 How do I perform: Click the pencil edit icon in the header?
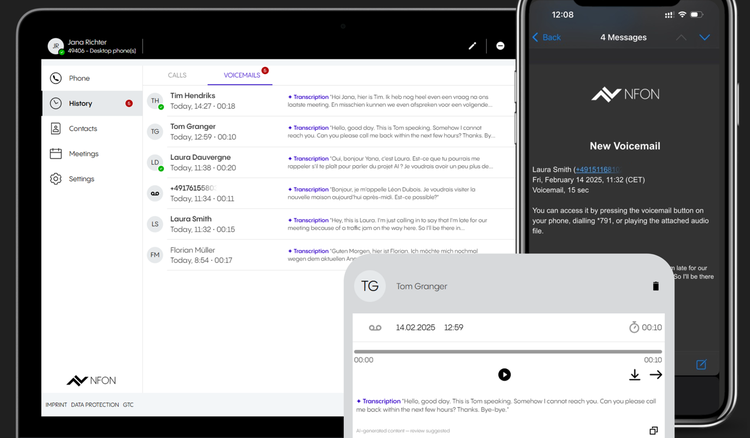click(x=472, y=46)
